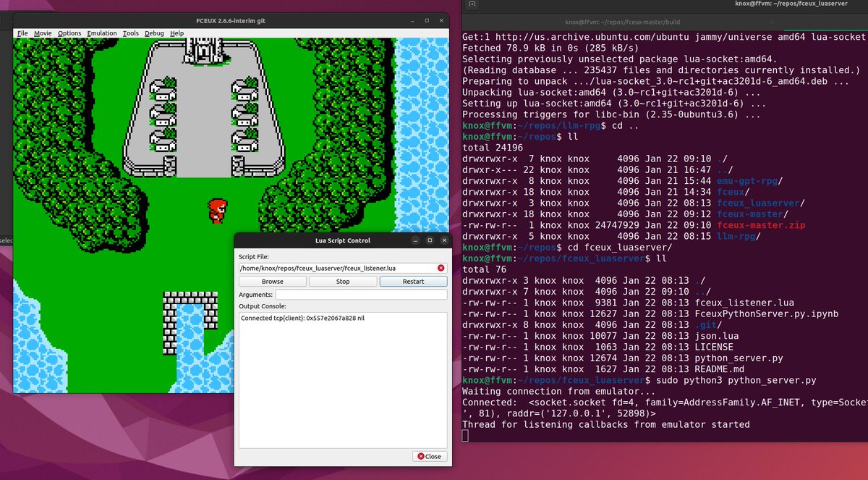Open the File menu in FCEUX
Viewport: 868px width, 480px height.
point(22,33)
